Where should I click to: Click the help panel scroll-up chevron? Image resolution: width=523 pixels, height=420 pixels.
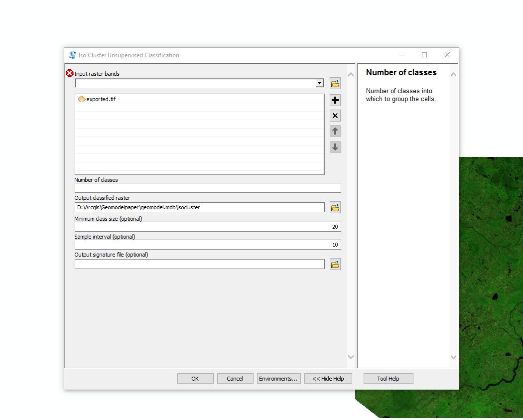click(453, 73)
